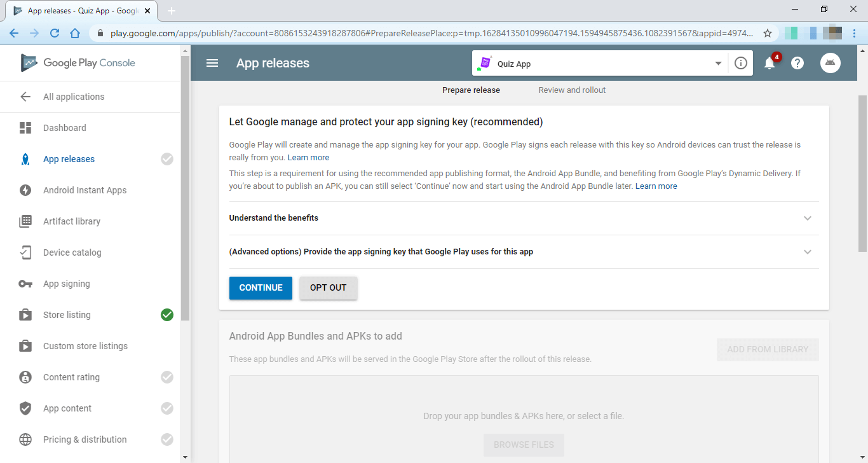Screen dimensions: 868x463
Task: Open the hamburger navigation menu
Action: pyautogui.click(x=212, y=63)
